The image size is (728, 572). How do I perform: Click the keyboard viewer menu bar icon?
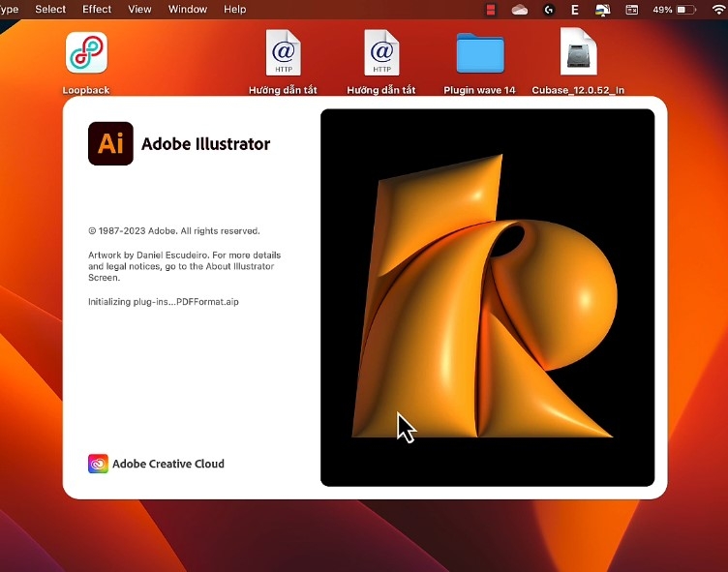632,10
